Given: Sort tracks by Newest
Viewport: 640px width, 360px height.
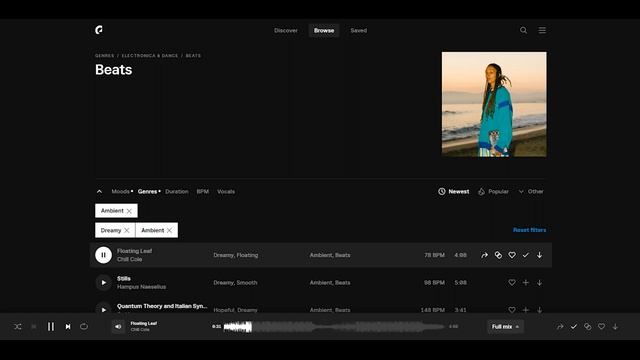Looking at the screenshot, I should (x=453, y=191).
